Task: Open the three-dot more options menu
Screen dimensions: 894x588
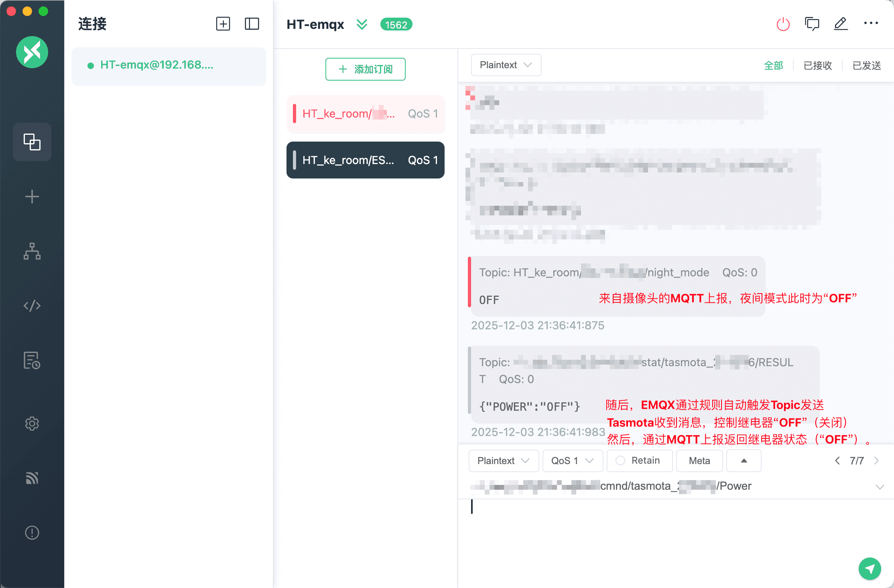Action: 871,23
